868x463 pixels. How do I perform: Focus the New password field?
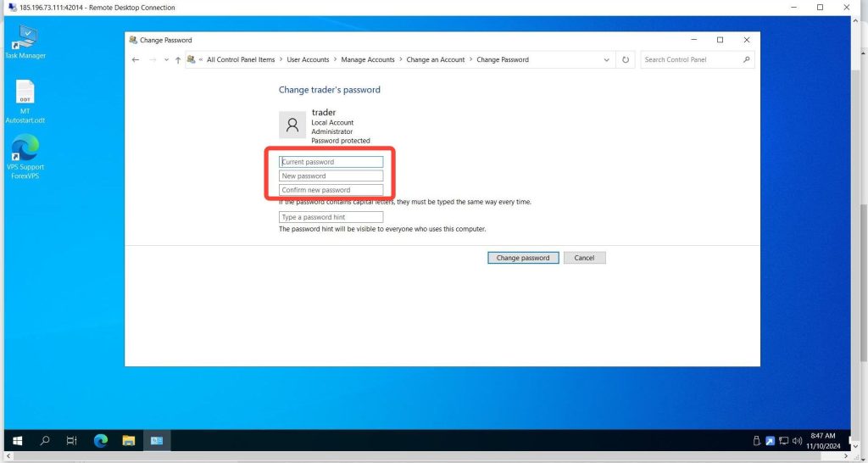pyautogui.click(x=331, y=176)
